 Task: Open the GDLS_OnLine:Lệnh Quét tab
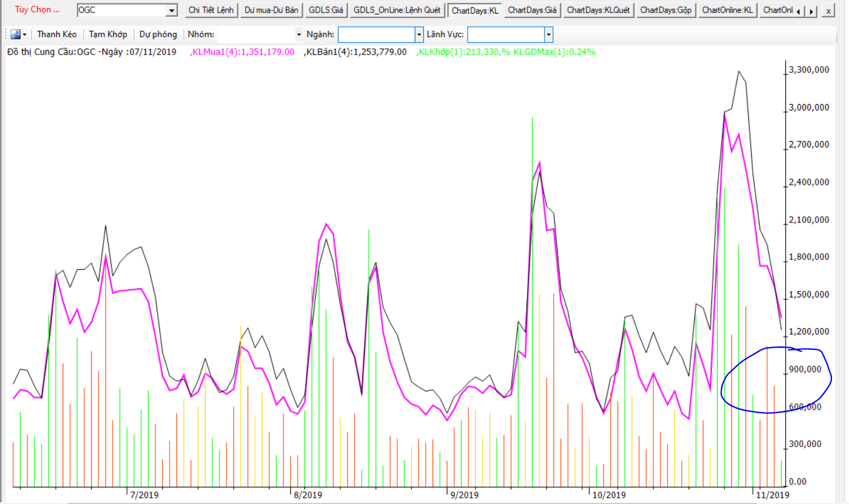(x=397, y=10)
